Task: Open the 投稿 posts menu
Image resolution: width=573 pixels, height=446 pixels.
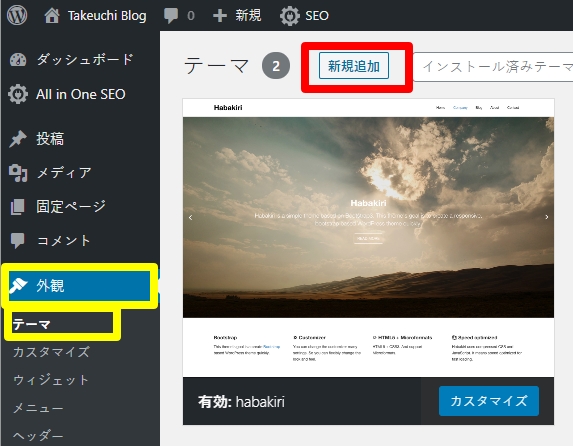Action: point(50,139)
